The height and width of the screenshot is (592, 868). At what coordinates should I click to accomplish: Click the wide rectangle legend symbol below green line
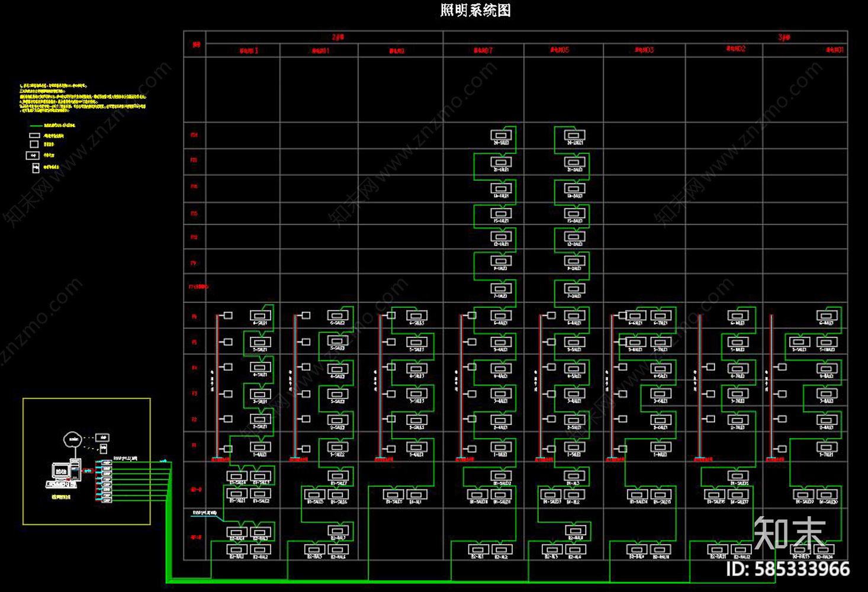(x=34, y=136)
